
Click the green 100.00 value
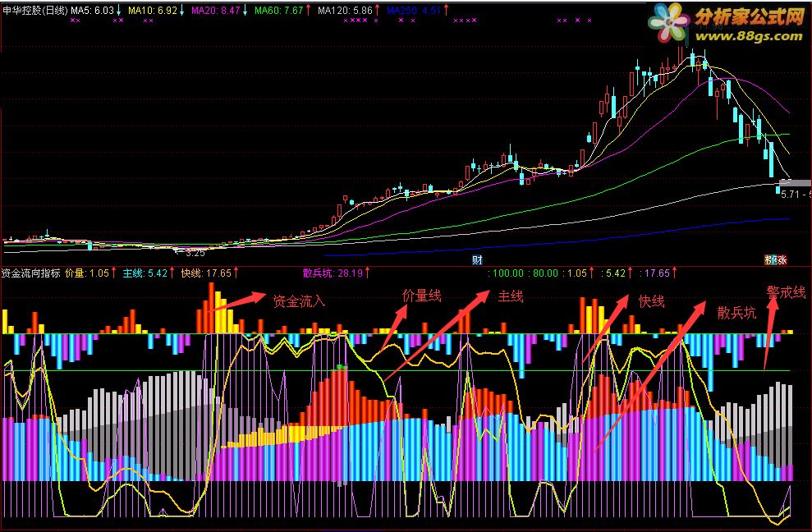click(x=507, y=273)
